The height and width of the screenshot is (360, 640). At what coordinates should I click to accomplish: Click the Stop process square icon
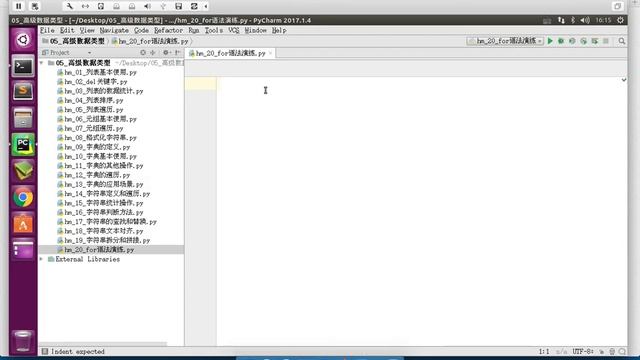(x=606, y=41)
